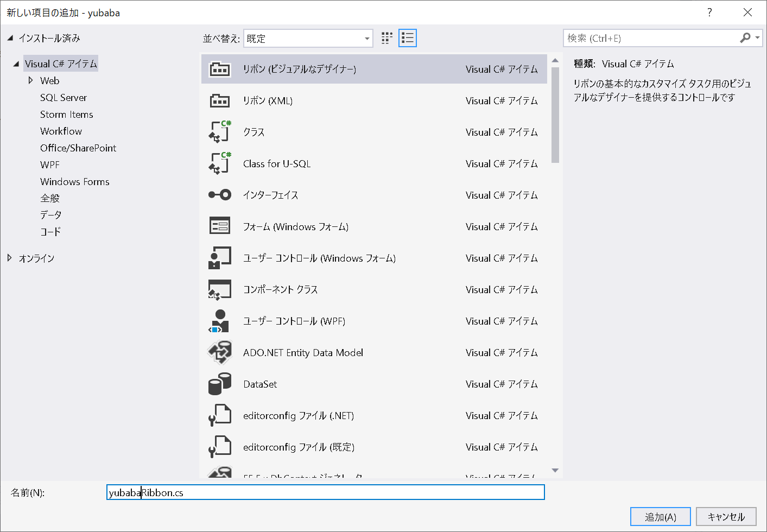The height and width of the screenshot is (532, 767).
Task: Select the フォーム (Windows フォーム) row text
Action: 296,227
